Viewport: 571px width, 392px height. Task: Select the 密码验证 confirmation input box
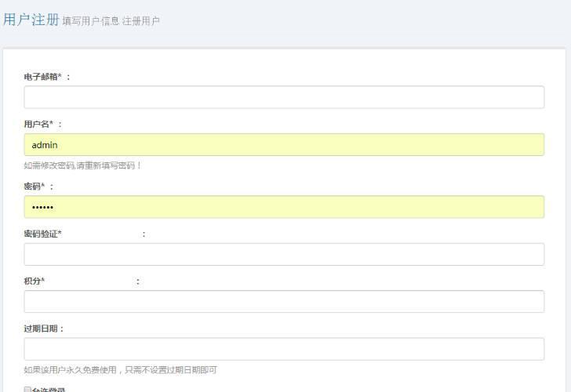pyautogui.click(x=284, y=255)
